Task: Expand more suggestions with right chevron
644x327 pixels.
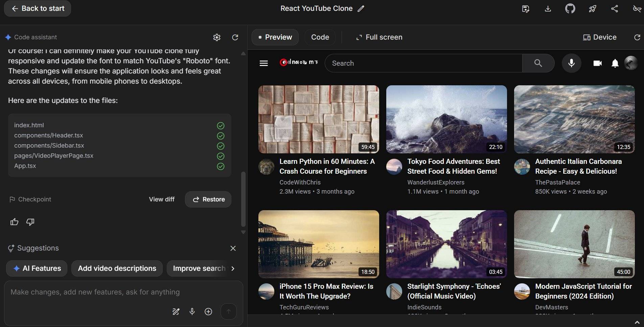Action: click(233, 268)
